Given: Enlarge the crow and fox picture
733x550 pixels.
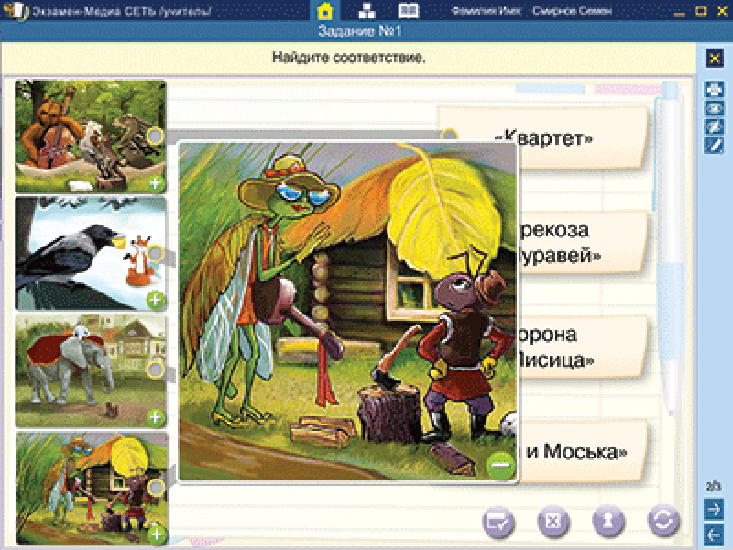Looking at the screenshot, I should coord(156,300).
